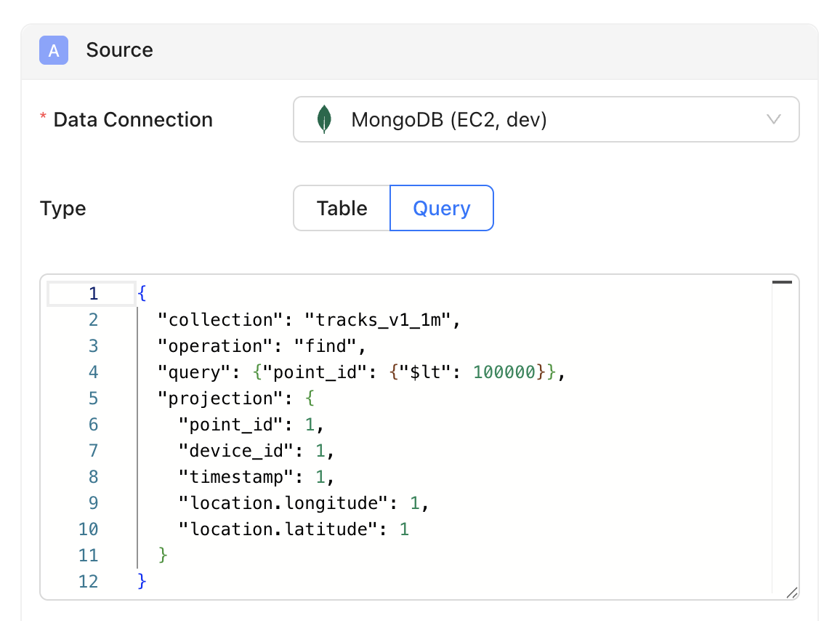Toggle the Type selector to Table mode

click(x=341, y=208)
